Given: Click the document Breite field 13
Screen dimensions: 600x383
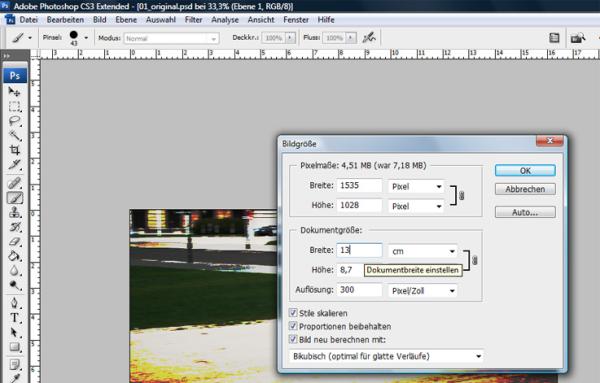Looking at the screenshot, I should (359, 250).
